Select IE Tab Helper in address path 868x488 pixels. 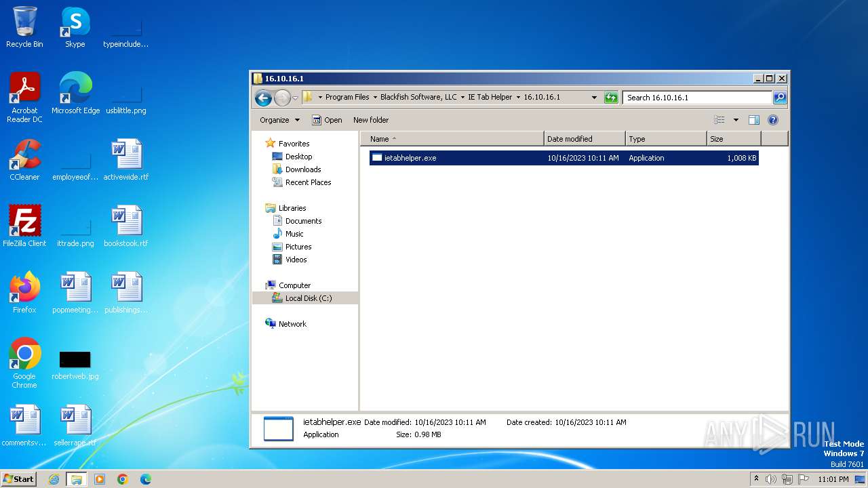(490, 98)
